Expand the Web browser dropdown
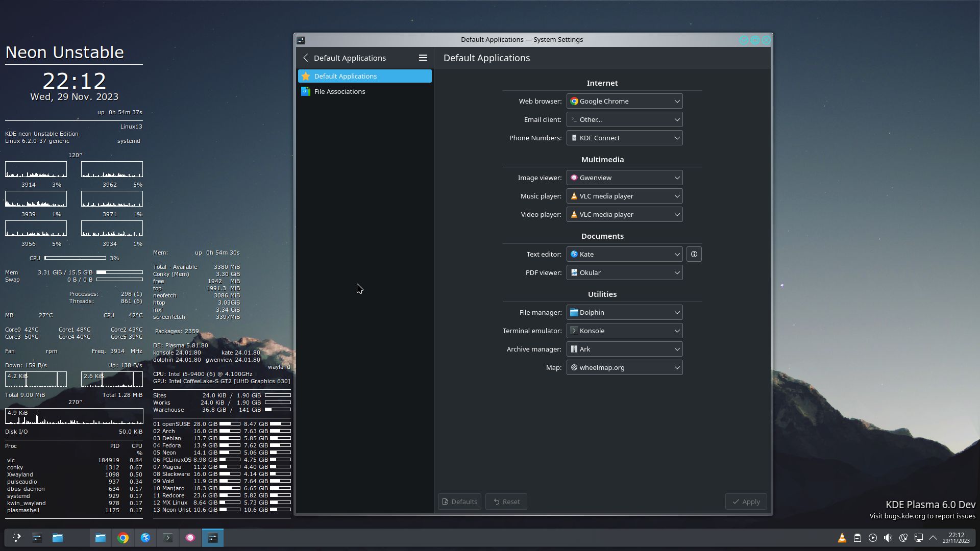 624,101
